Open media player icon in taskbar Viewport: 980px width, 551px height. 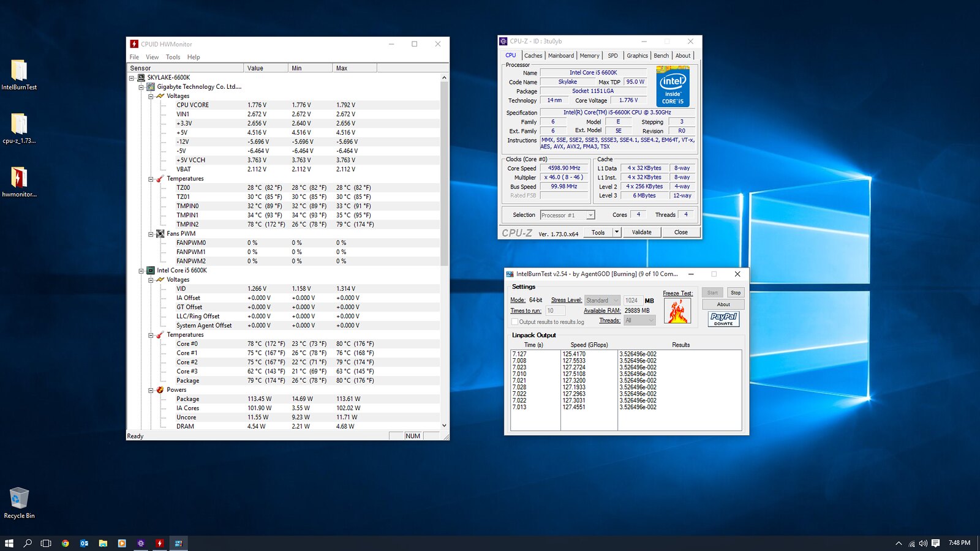pos(122,543)
